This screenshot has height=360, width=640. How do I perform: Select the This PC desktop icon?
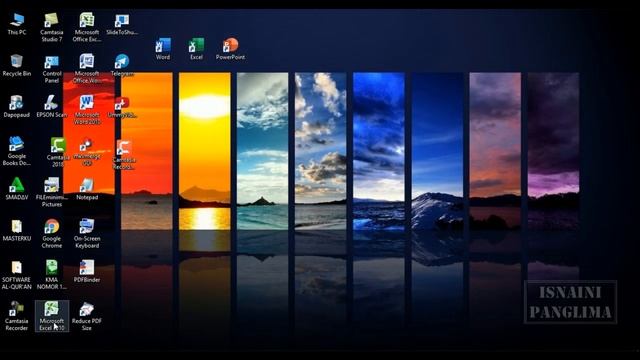[x=17, y=24]
